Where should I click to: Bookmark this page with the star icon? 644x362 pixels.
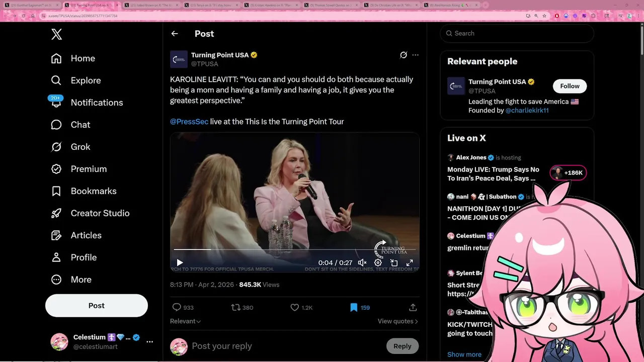(544, 16)
